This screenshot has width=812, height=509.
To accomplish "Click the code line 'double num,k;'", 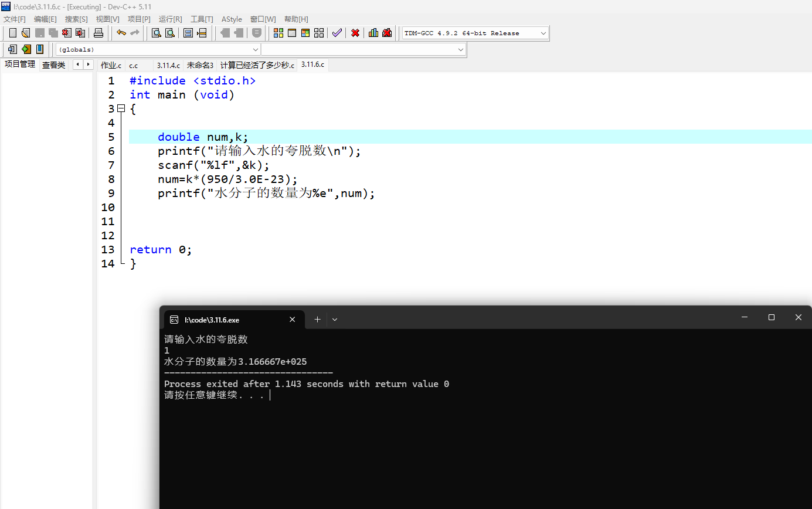I will tap(203, 137).
